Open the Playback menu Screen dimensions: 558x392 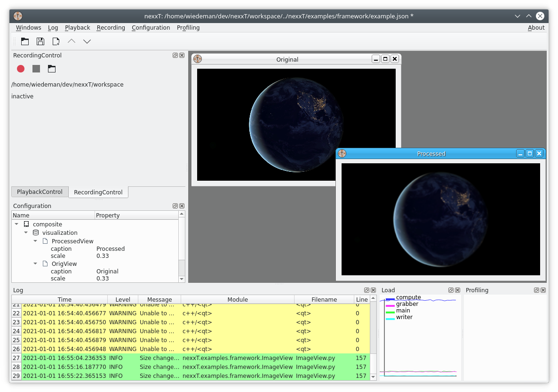pyautogui.click(x=77, y=27)
